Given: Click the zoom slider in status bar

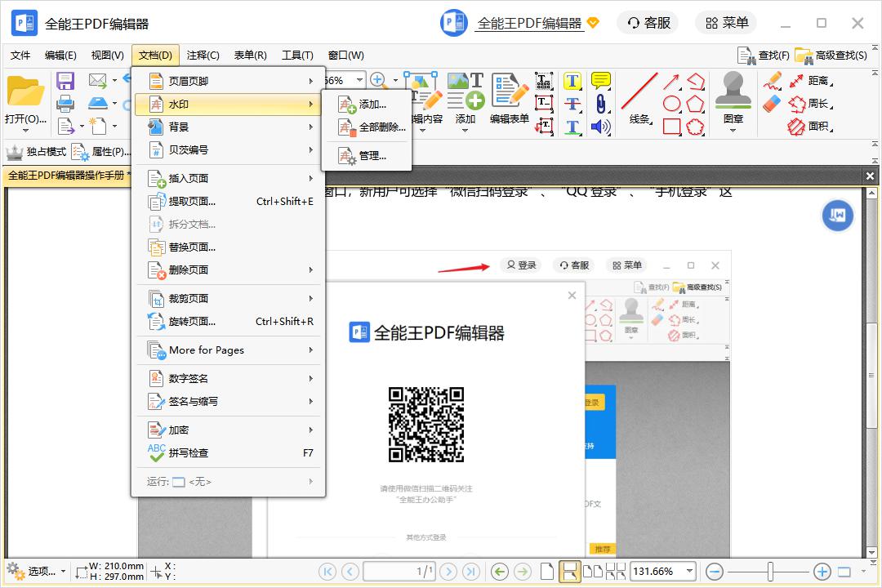Looking at the screenshot, I should [770, 572].
